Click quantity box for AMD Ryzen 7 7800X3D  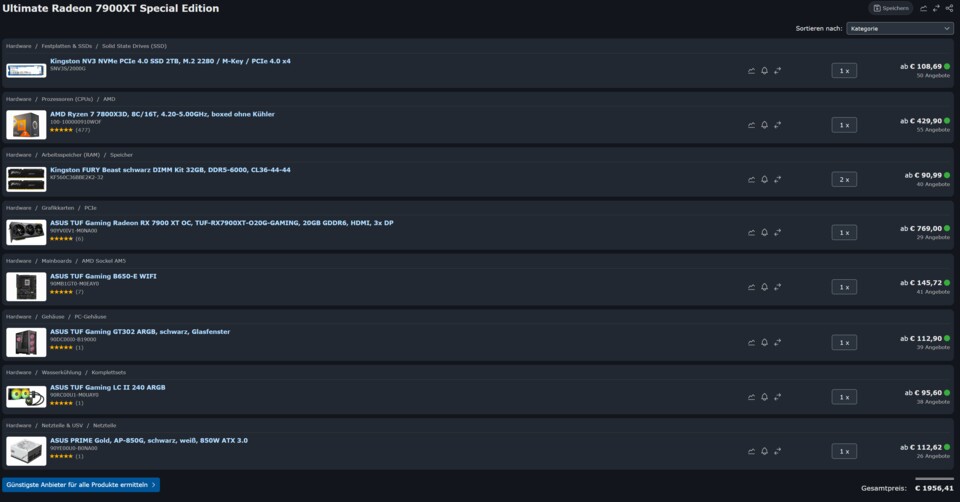point(844,125)
